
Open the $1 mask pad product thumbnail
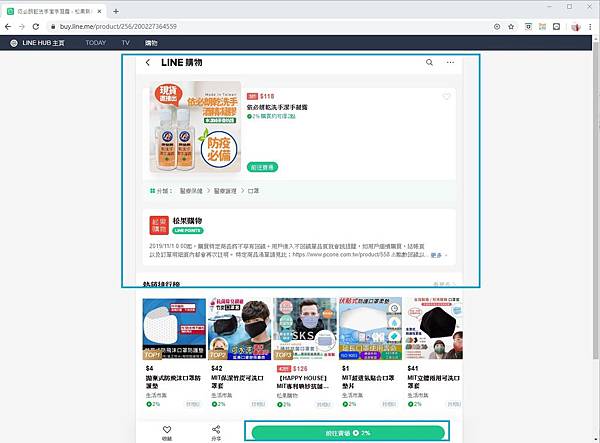(x=370, y=329)
